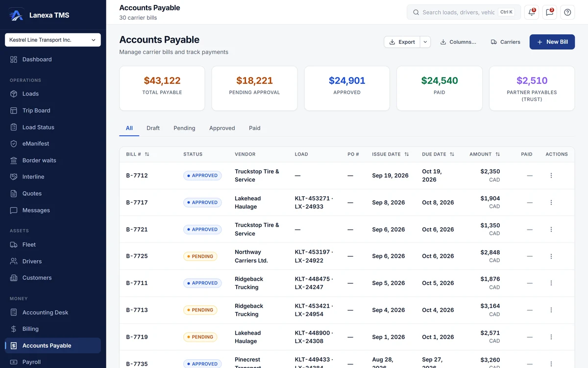Viewport: 588px width, 368px height.
Task: Click the help question mark icon
Action: pyautogui.click(x=567, y=12)
